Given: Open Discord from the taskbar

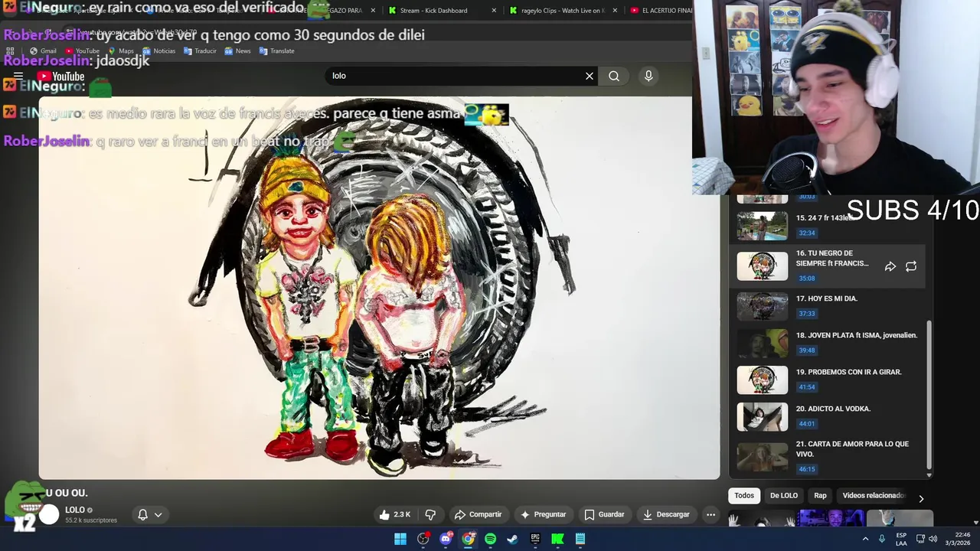Looking at the screenshot, I should (446, 539).
